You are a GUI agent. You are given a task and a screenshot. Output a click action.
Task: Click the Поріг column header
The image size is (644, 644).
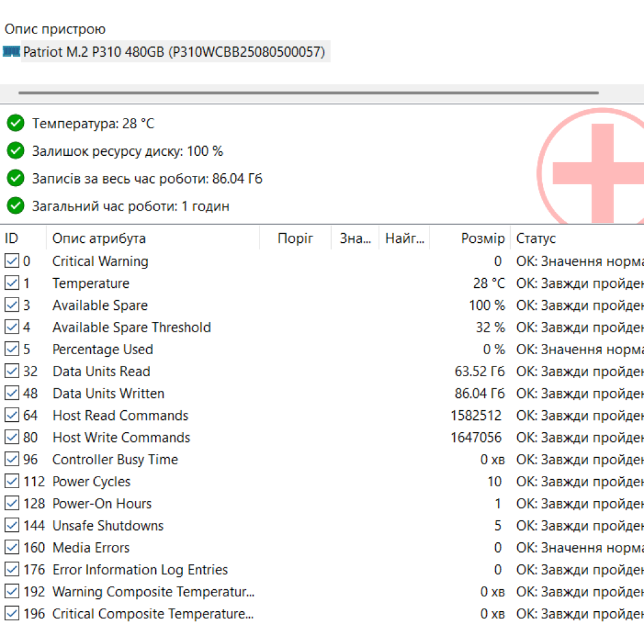(295, 238)
